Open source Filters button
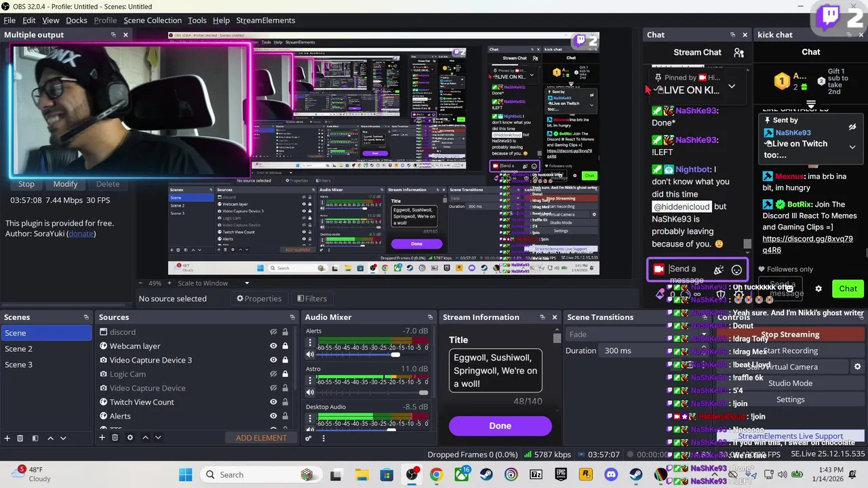The height and width of the screenshot is (488, 868). pyautogui.click(x=311, y=299)
